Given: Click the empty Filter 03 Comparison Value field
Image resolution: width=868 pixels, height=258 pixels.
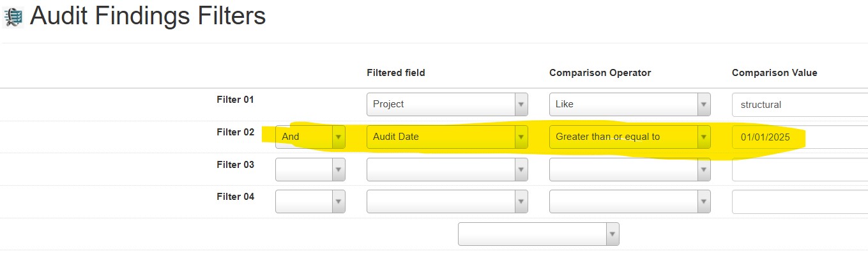Looking at the screenshot, I should tap(800, 169).
